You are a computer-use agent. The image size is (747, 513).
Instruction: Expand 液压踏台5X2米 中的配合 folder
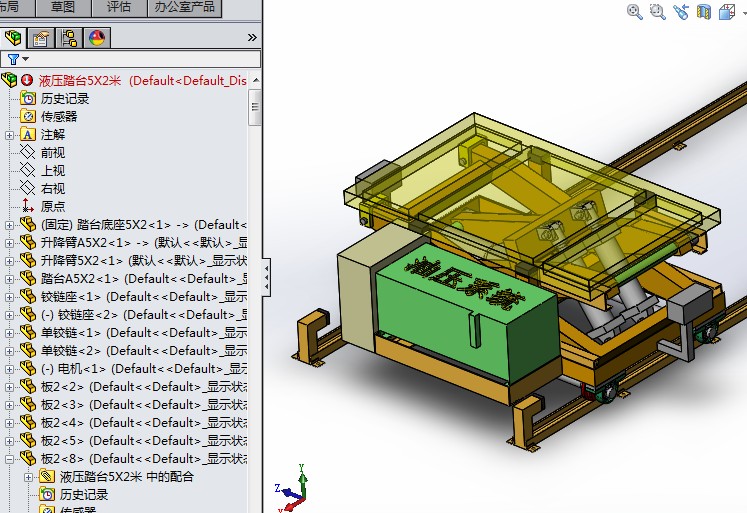pos(28,477)
